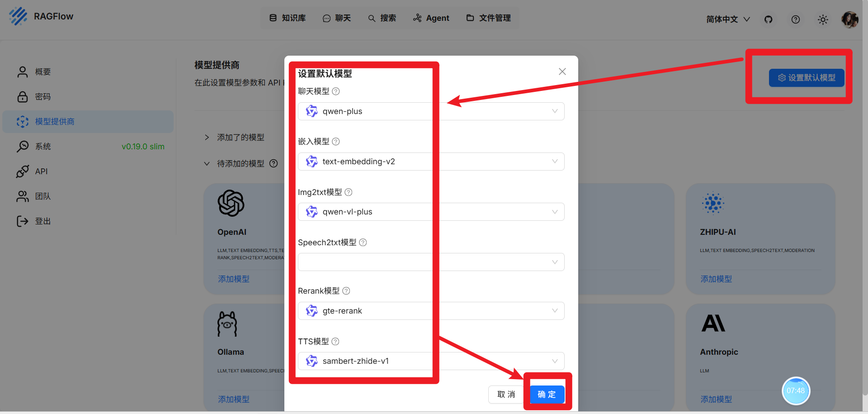Click the Ollama llama logo

pos(227,324)
